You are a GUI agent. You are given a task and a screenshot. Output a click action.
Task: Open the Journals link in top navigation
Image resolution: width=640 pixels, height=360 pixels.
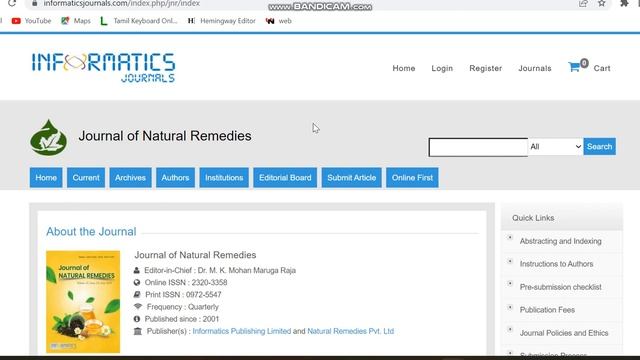(535, 68)
